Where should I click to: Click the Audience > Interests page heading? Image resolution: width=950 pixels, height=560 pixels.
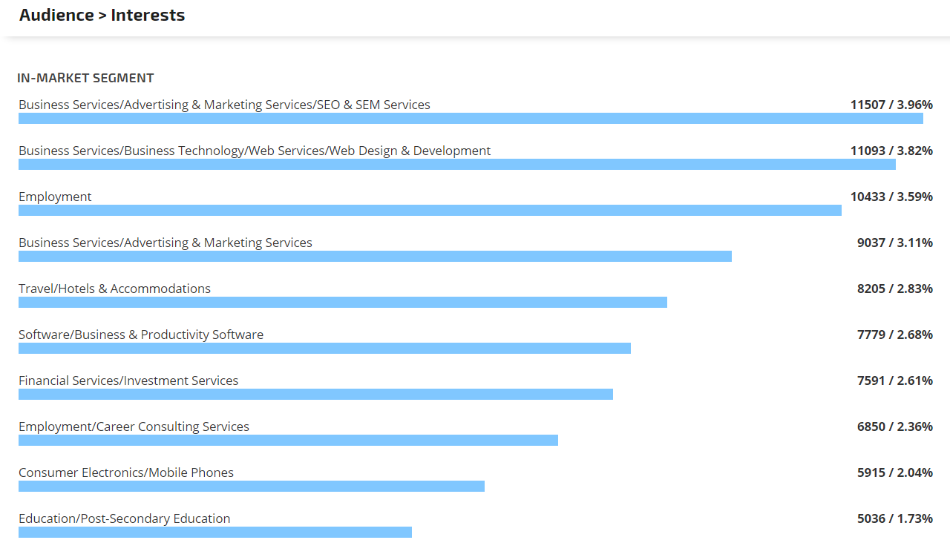[x=102, y=16]
